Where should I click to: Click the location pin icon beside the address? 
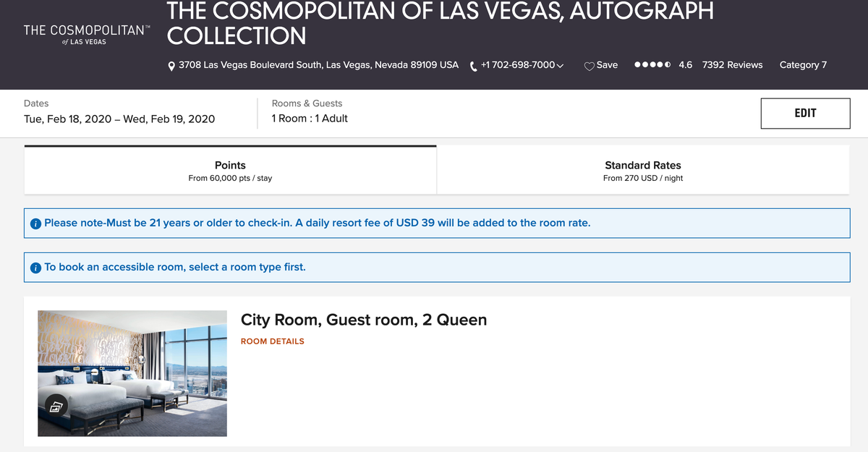(x=171, y=64)
